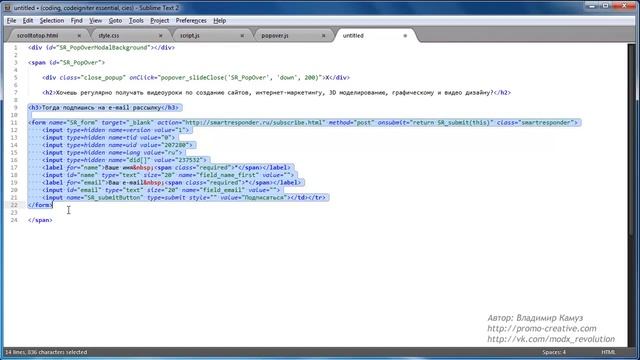Click the h3 heading line
The height and width of the screenshot is (360, 640).
[104, 107]
